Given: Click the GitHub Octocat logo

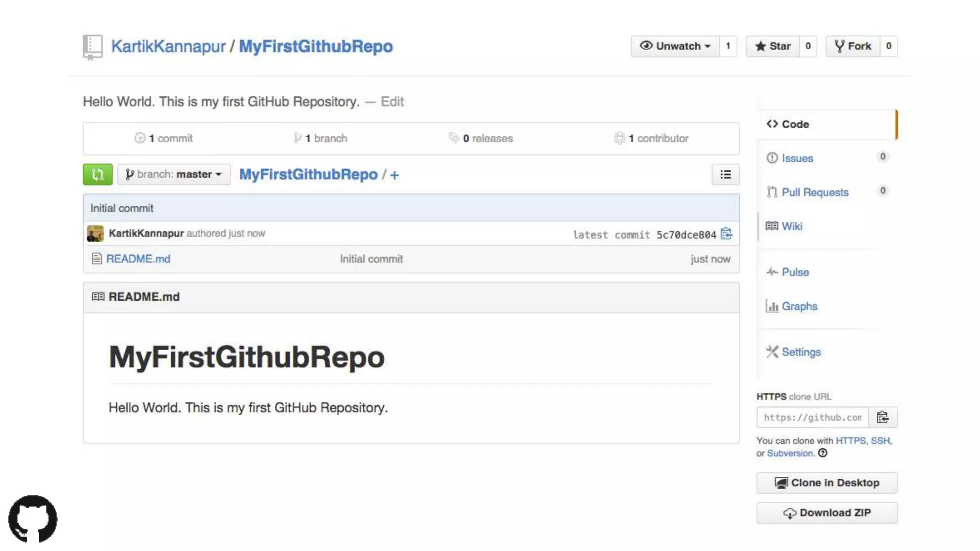Looking at the screenshot, I should (x=33, y=518).
